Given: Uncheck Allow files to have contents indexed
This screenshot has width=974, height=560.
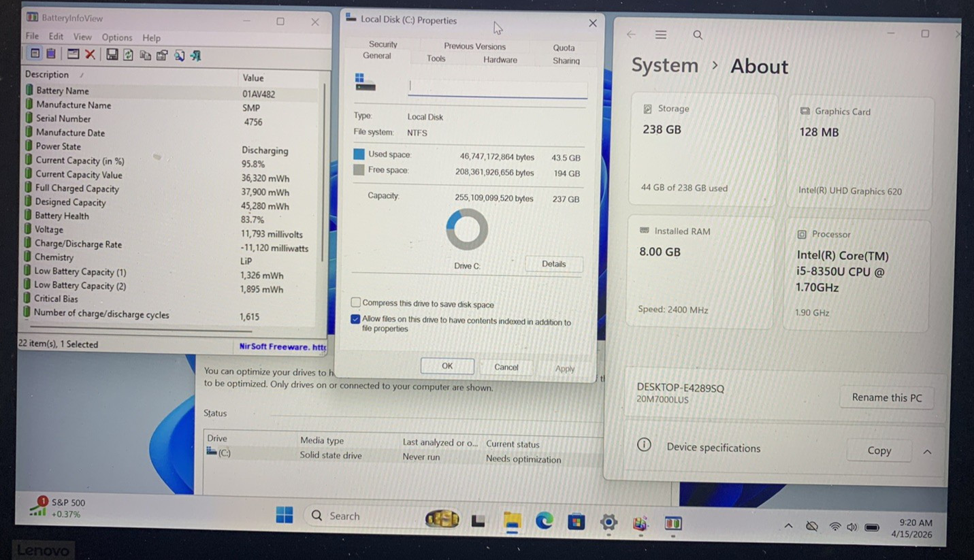Looking at the screenshot, I should (x=355, y=318).
